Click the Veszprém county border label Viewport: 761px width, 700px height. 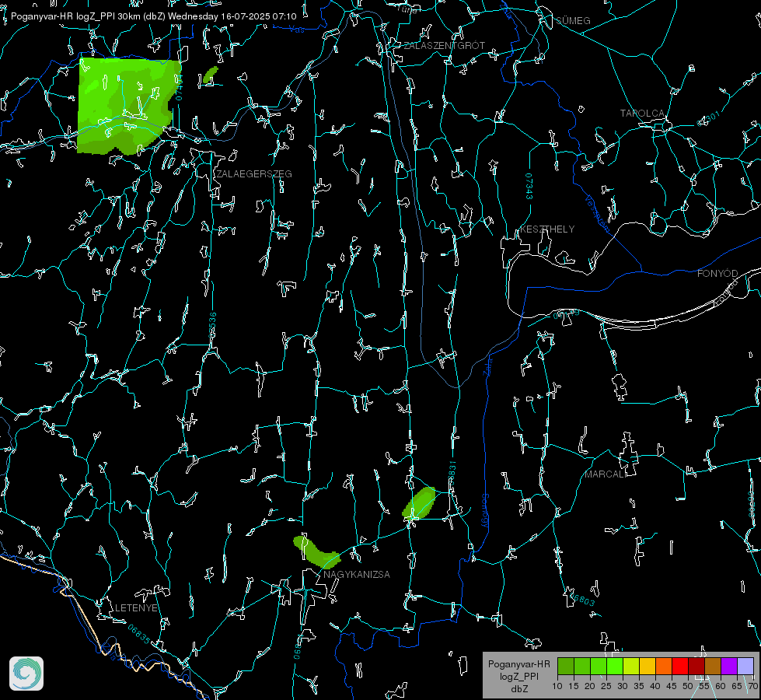pyautogui.click(x=597, y=213)
